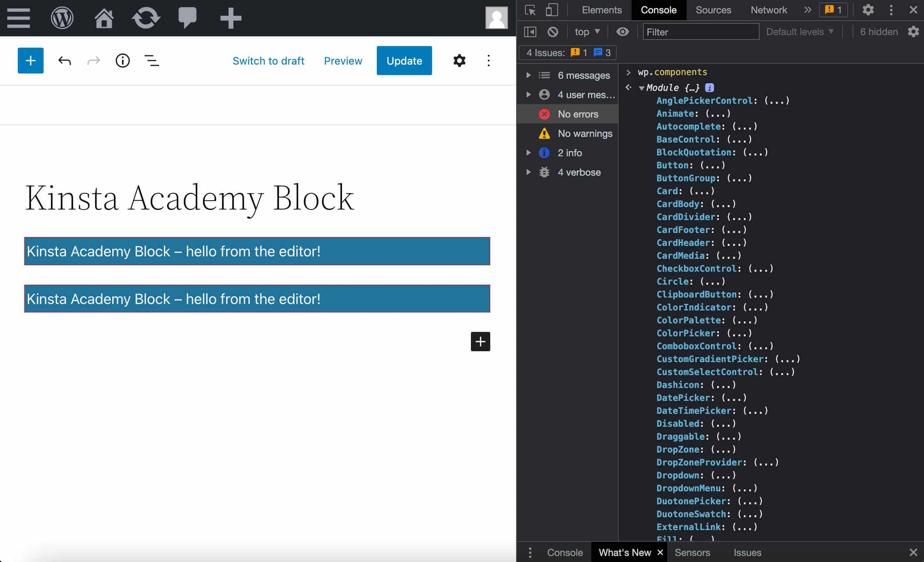924x562 pixels.
Task: Open the post settings gear icon
Action: click(460, 61)
